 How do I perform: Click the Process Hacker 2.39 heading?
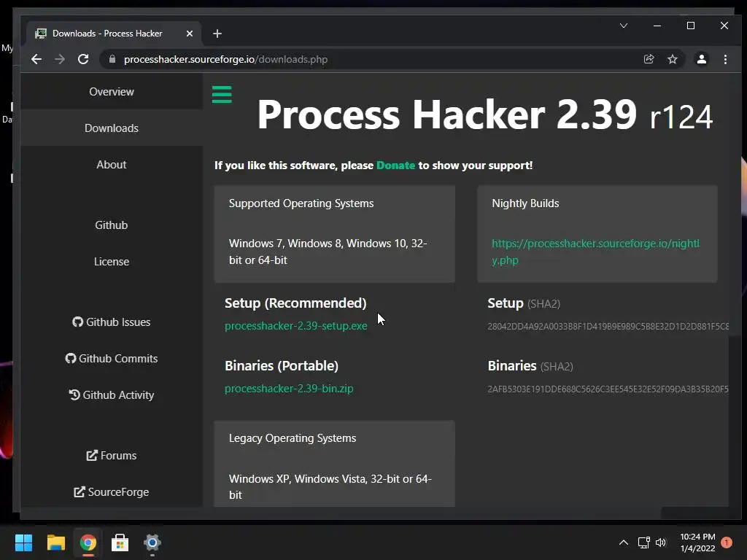pos(447,114)
